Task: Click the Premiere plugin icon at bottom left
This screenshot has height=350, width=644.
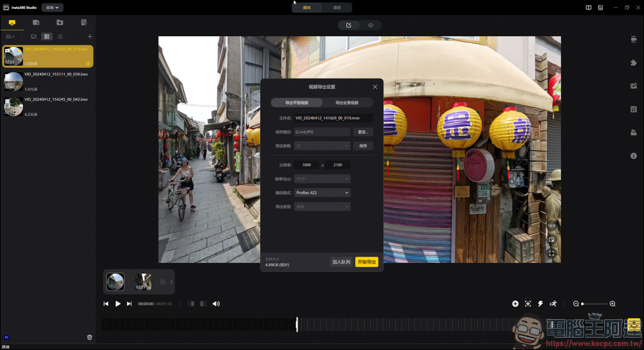Action: point(6,337)
